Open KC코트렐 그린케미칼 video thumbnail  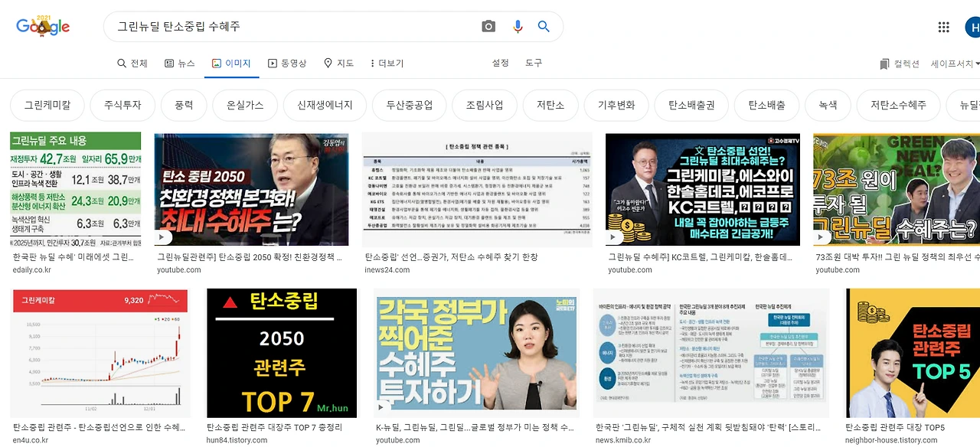click(703, 191)
